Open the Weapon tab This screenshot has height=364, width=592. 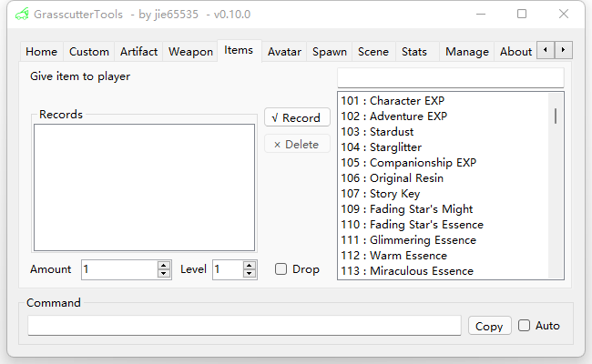190,52
